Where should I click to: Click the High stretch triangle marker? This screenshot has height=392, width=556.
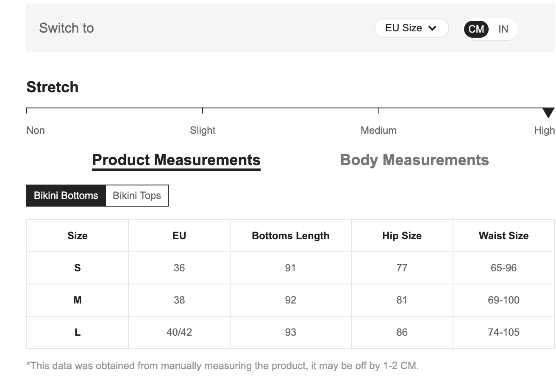(548, 113)
